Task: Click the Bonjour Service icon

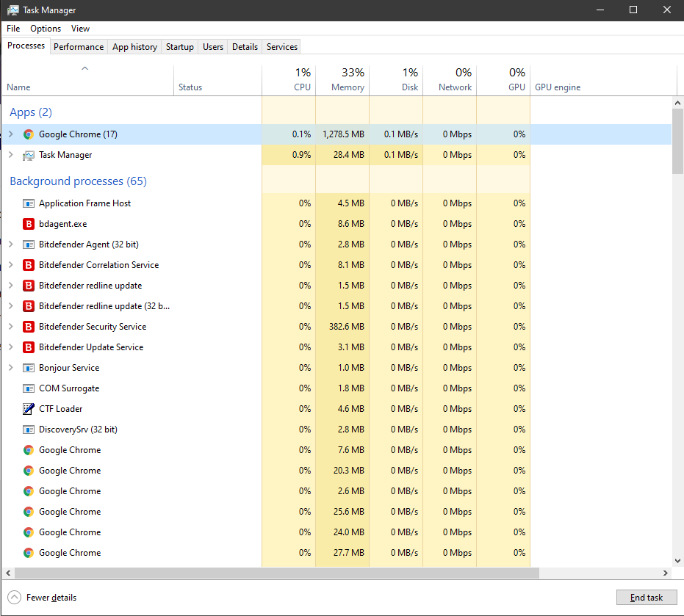Action: [x=29, y=368]
